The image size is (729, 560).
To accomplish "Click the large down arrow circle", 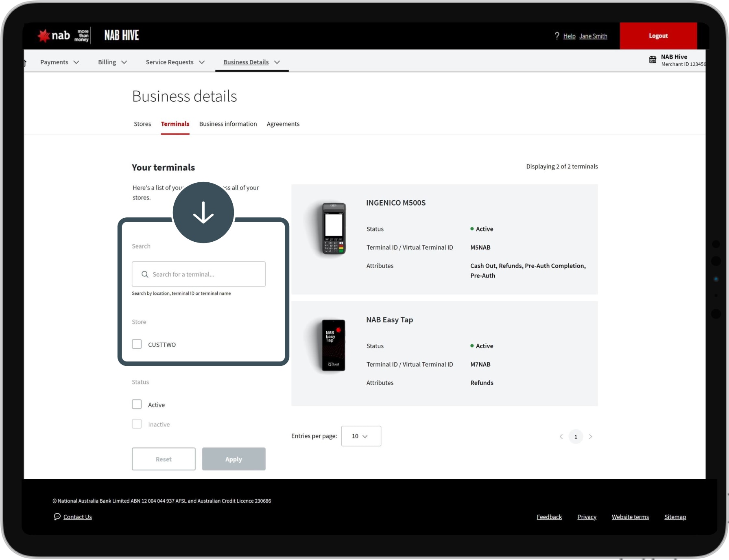I will click(x=203, y=212).
